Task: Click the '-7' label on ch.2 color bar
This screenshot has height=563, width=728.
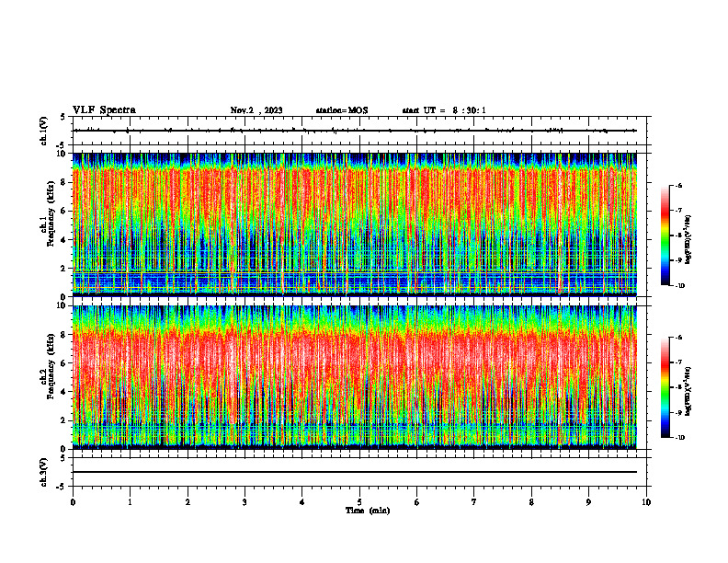Action: coord(678,362)
